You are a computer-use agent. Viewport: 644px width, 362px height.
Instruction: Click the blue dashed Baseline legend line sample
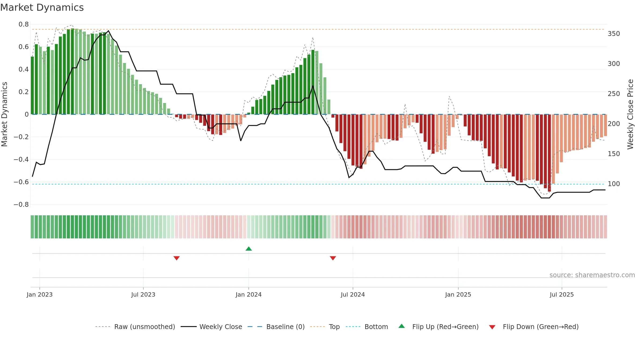(x=255, y=327)
